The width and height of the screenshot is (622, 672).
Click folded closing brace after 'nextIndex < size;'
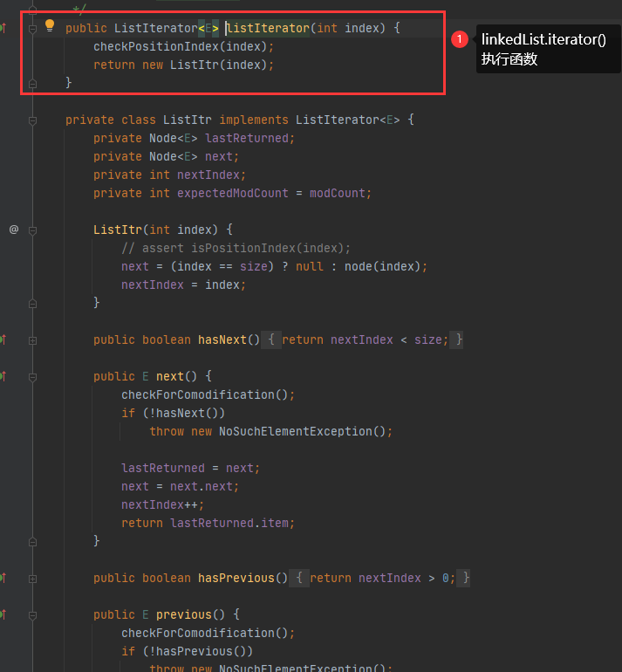pos(458,339)
